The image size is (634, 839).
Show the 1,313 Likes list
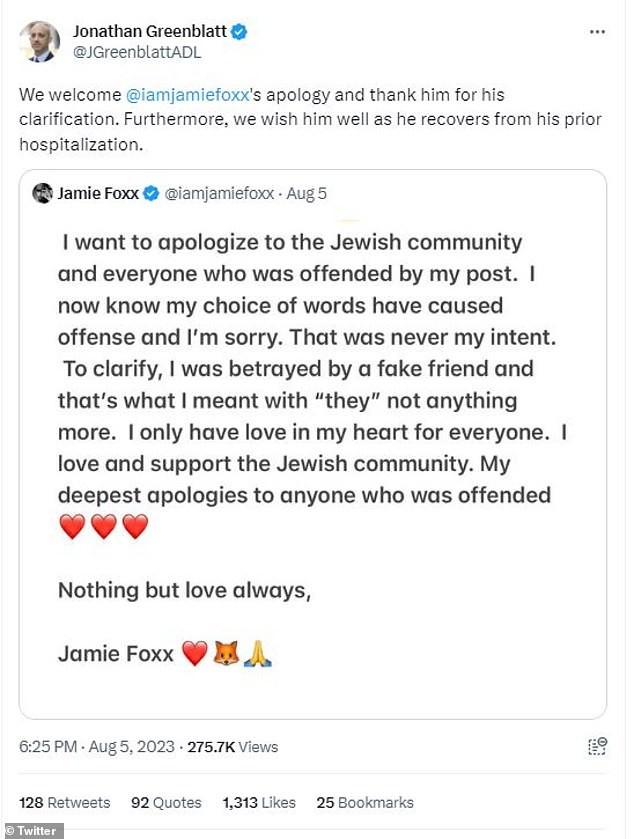click(x=259, y=803)
